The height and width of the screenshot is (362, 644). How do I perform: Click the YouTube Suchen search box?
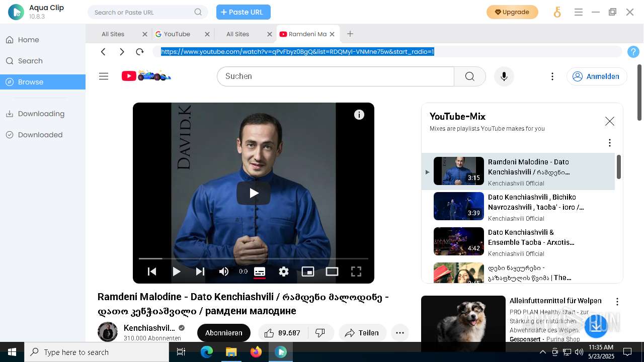pos(336,76)
